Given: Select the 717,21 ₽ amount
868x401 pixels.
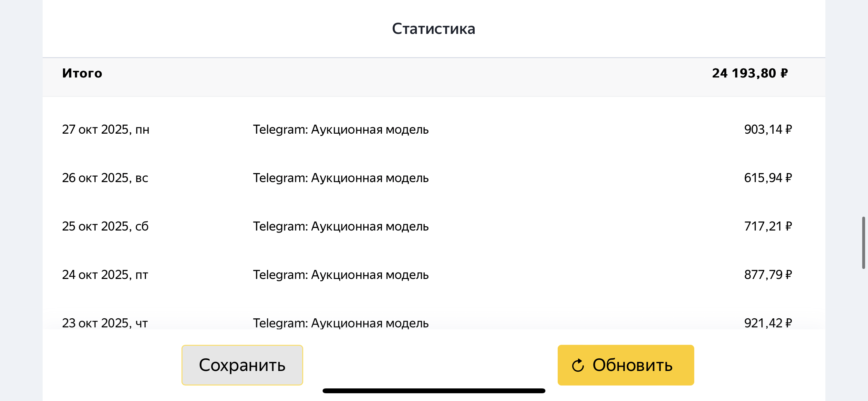Looking at the screenshot, I should tap(768, 226).
